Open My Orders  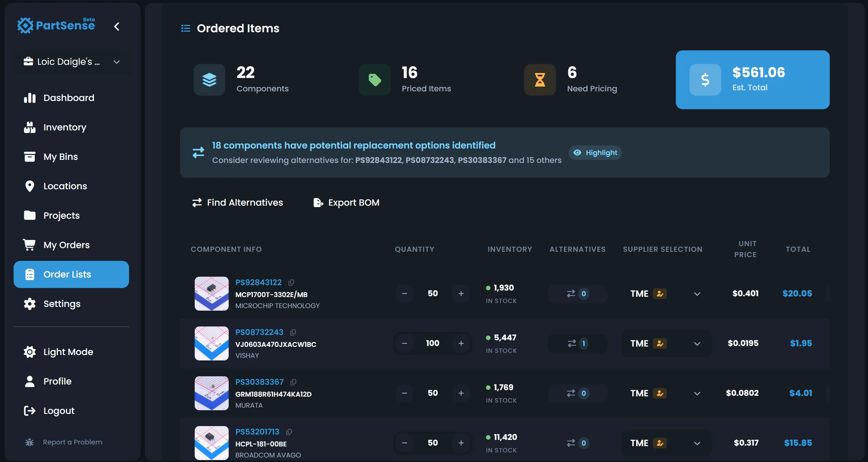point(71,245)
